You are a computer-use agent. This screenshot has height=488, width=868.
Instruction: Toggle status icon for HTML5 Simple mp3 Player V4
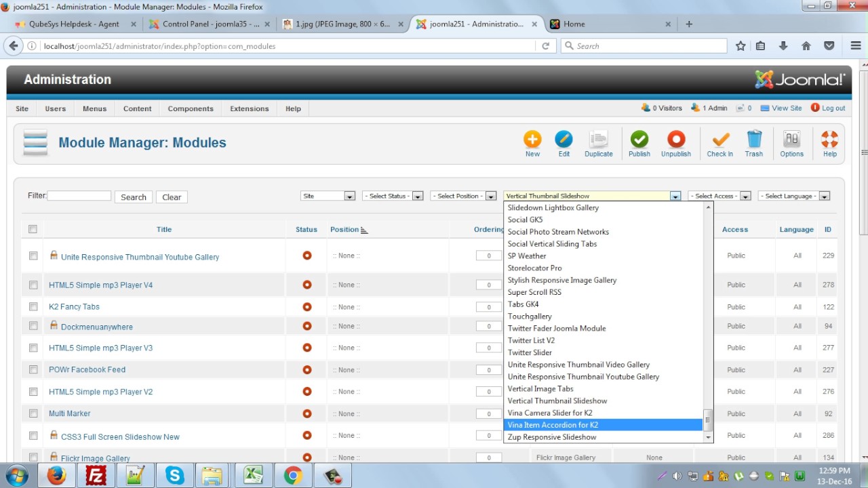coord(307,285)
